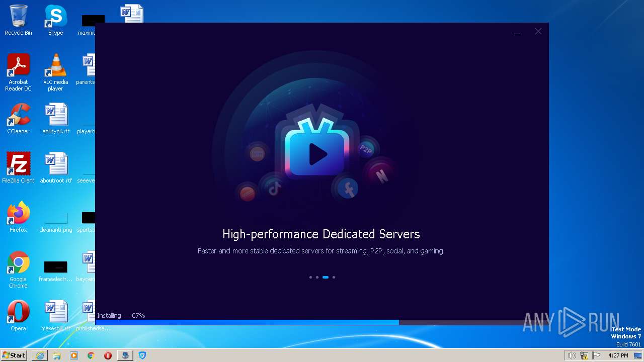Select the active third carousel indicator
The image size is (644, 362).
click(326, 277)
